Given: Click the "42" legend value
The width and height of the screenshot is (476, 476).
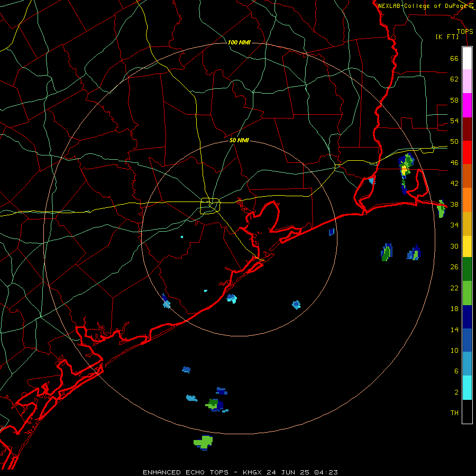Looking at the screenshot, I should pyautogui.click(x=454, y=184).
